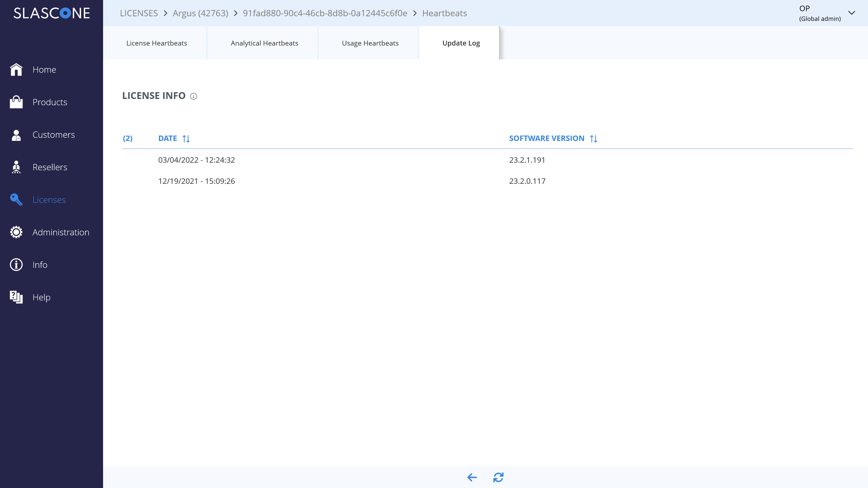Open Customers menu item
868x488 pixels.
coord(54,135)
